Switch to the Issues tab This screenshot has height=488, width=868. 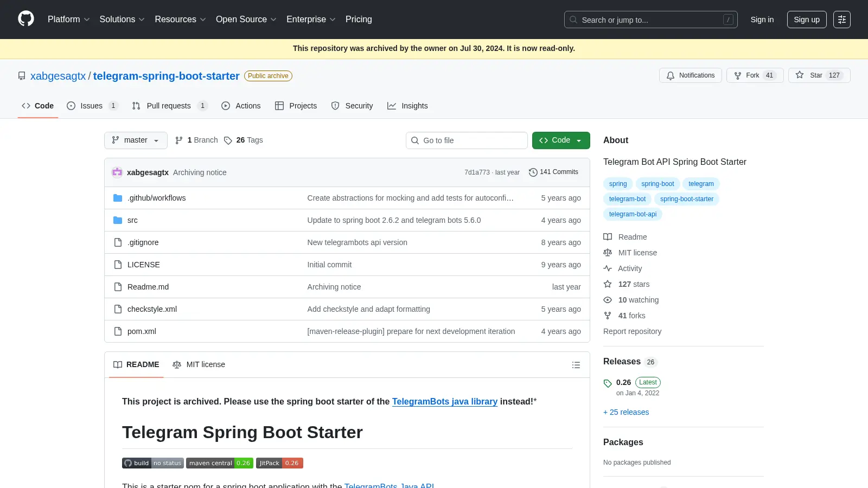click(92, 106)
